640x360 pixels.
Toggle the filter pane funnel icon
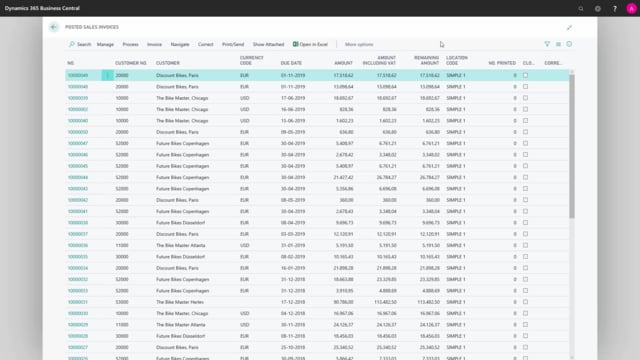click(547, 44)
